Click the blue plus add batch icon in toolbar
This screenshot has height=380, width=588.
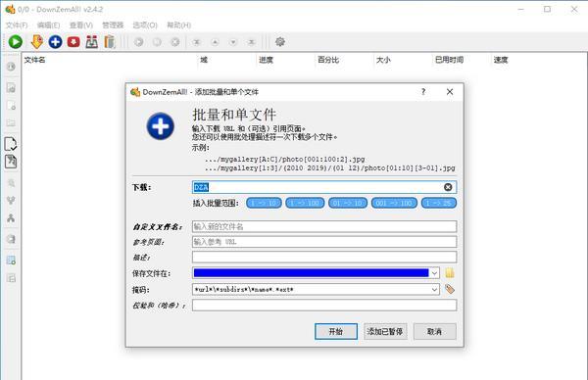(55, 41)
